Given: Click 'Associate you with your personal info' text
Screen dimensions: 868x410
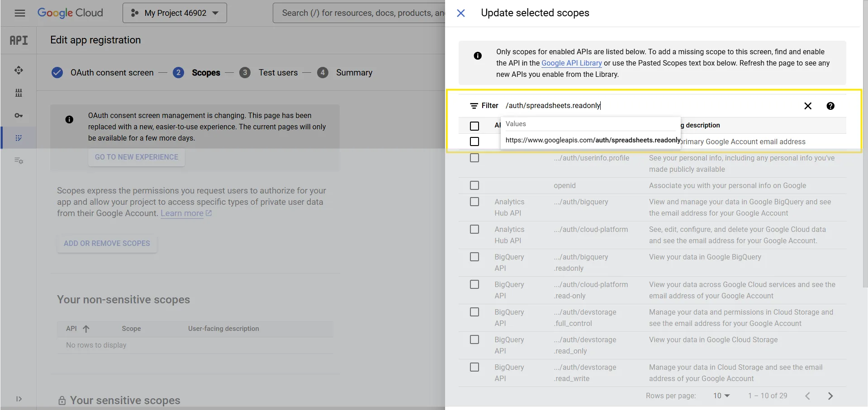Looking at the screenshot, I should coord(728,186).
